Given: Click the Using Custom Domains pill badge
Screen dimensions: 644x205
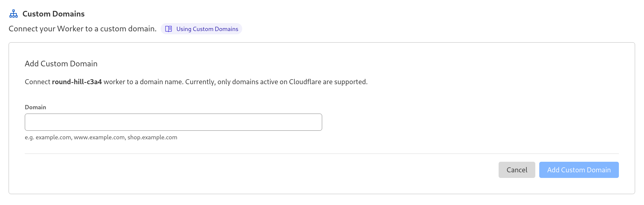Looking at the screenshot, I should click(201, 29).
